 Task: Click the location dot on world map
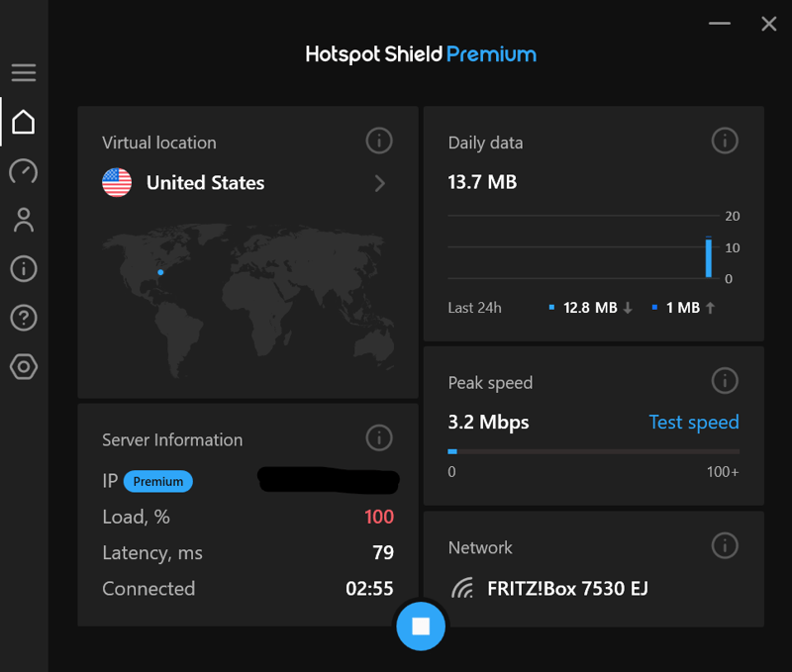tap(160, 272)
